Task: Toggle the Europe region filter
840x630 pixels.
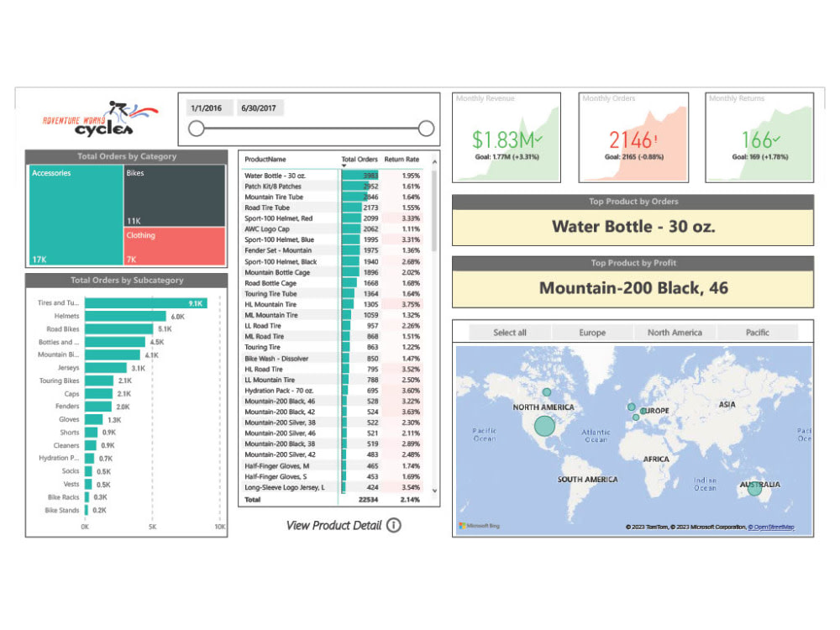Action: coord(591,333)
